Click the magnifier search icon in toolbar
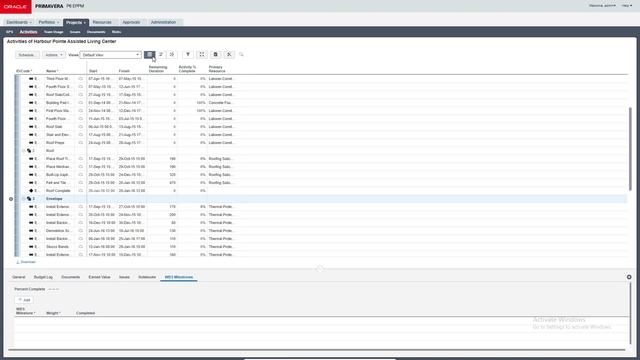Screen dimensions: 640x360 [x=241, y=55]
